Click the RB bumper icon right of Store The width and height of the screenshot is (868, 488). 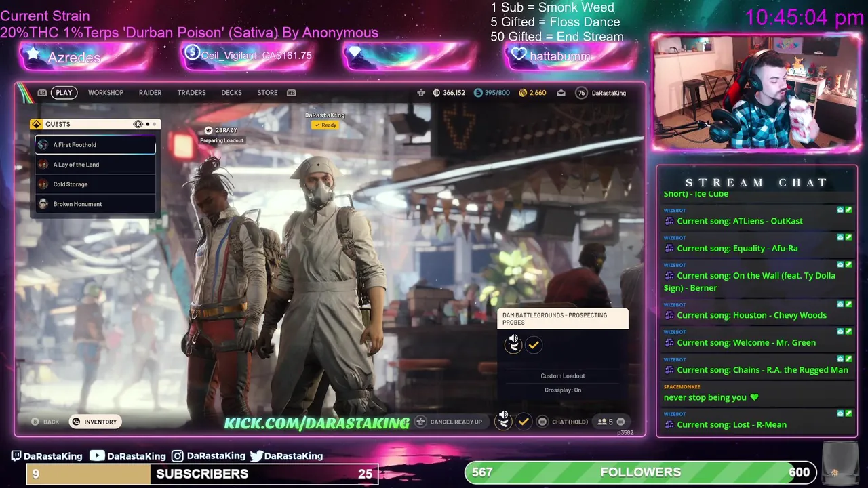click(292, 93)
